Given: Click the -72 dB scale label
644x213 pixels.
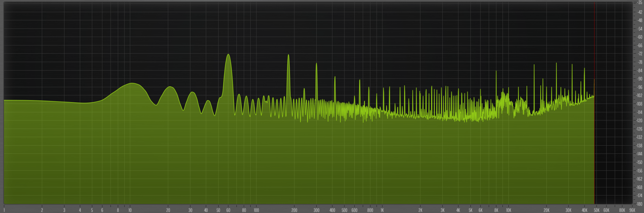Looking at the screenshot, I should [x=640, y=54].
